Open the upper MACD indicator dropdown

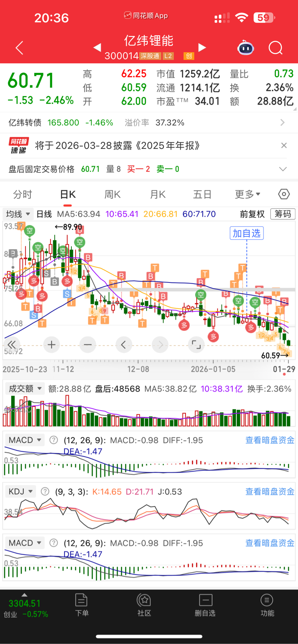point(24,440)
